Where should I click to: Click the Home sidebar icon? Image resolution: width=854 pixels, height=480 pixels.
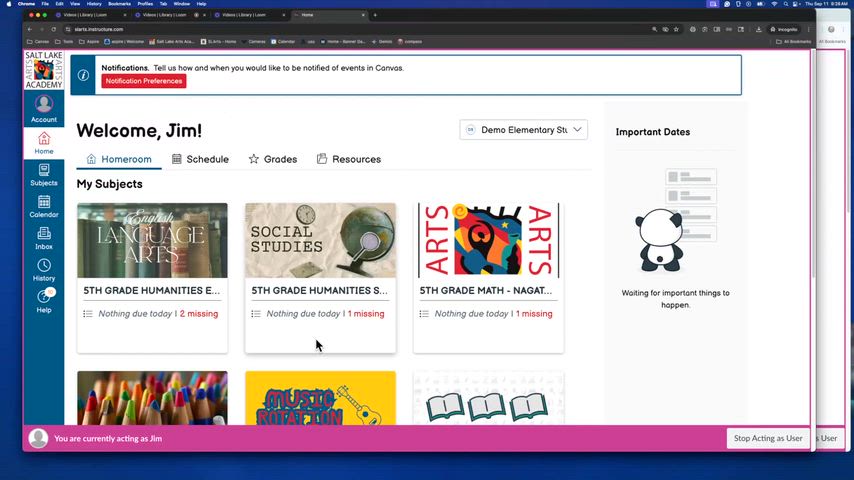(x=43, y=141)
